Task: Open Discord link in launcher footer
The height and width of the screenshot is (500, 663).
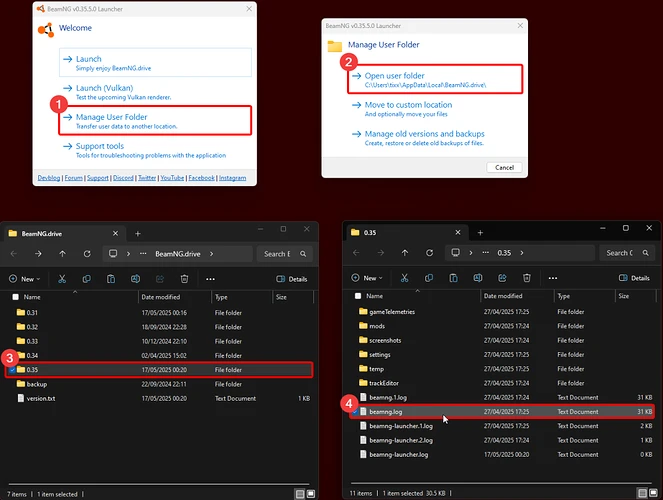Action: tap(123, 178)
